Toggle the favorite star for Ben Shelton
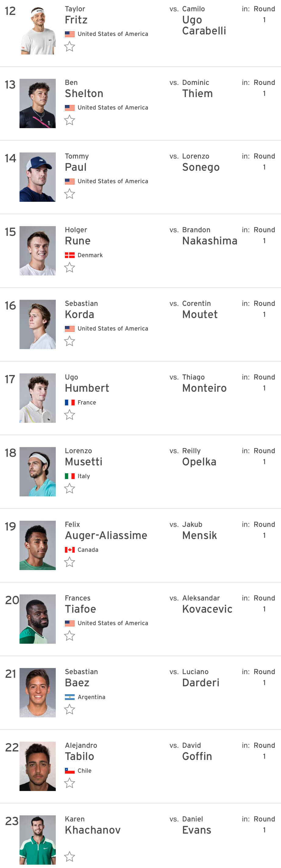281x868 pixels. click(69, 120)
